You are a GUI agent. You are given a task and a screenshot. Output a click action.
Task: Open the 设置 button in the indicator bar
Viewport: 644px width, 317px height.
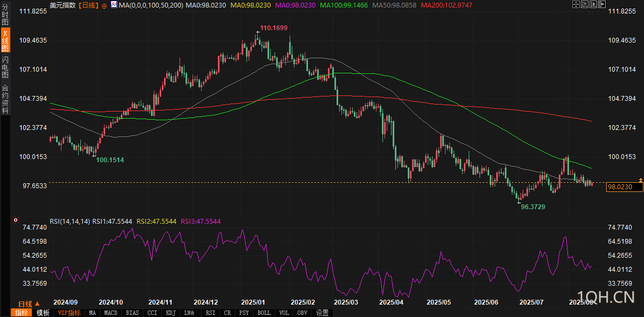[x=322, y=313]
